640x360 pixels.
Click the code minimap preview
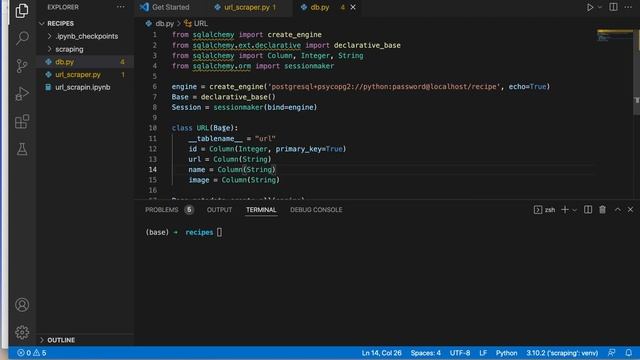pos(614,36)
